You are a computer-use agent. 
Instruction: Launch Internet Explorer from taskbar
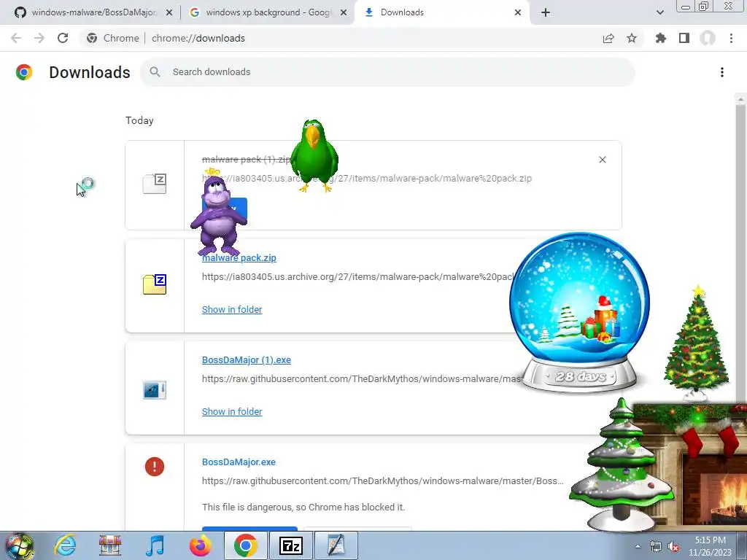pos(65,545)
